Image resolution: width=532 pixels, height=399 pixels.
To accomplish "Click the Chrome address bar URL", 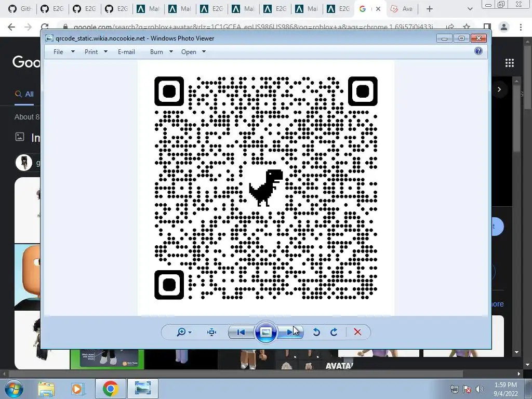I will pos(253,27).
